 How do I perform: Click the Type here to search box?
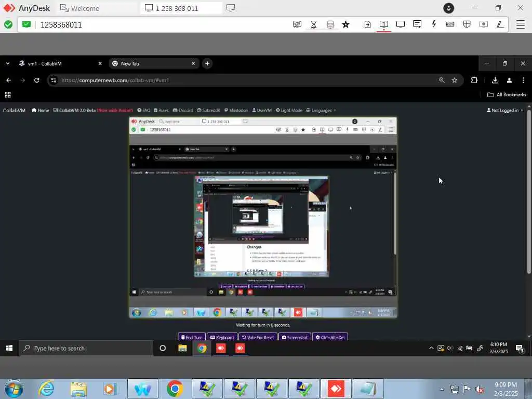tap(86, 349)
